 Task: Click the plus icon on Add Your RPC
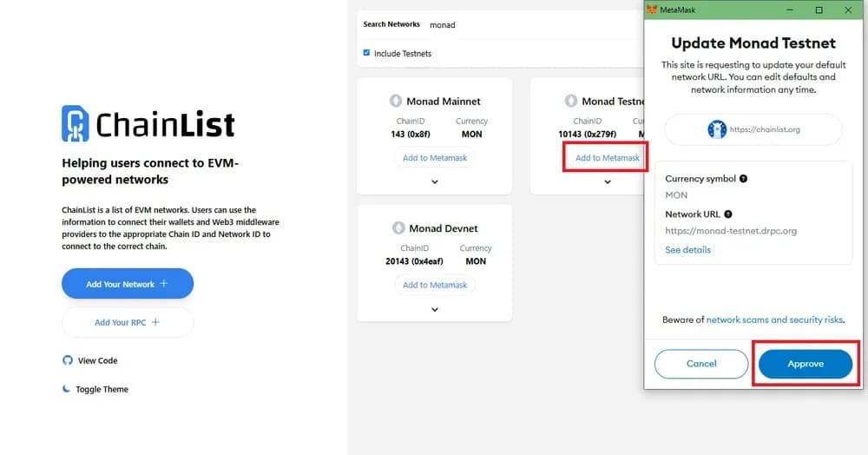(x=155, y=322)
